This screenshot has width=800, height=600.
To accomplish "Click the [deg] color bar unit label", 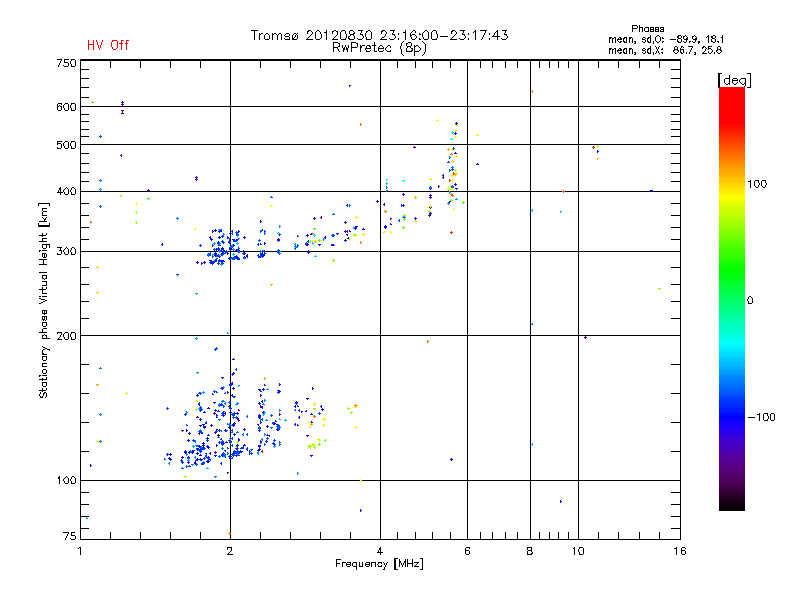I will [734, 81].
